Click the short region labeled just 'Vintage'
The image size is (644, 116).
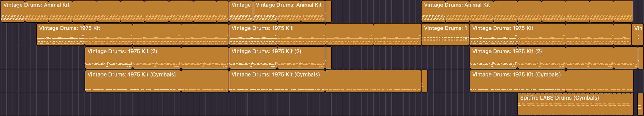[241, 11]
